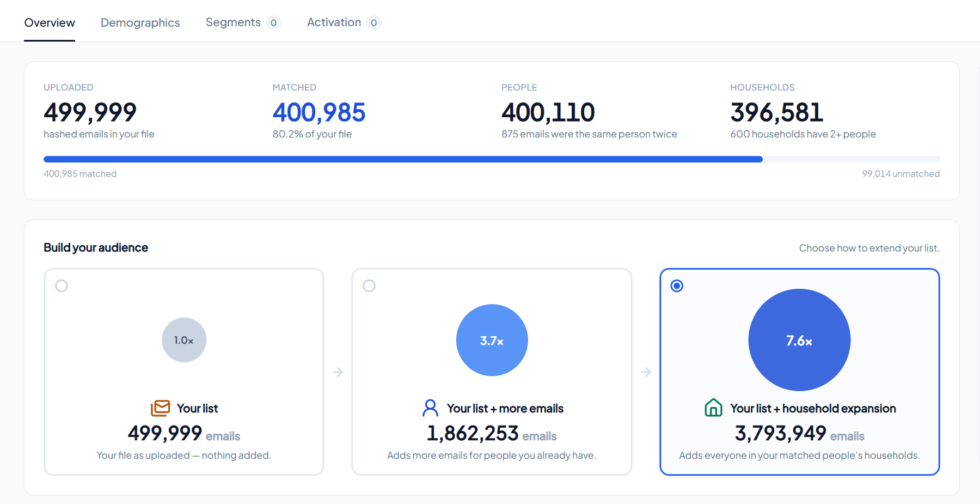Click the '80.2% of your file' text
The height and width of the screenshot is (504, 980).
point(312,134)
